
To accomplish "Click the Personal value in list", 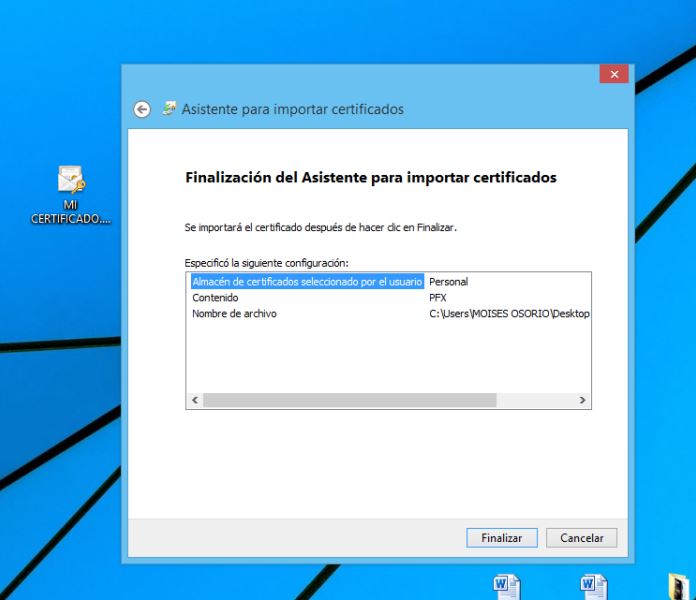I will pyautogui.click(x=448, y=282).
